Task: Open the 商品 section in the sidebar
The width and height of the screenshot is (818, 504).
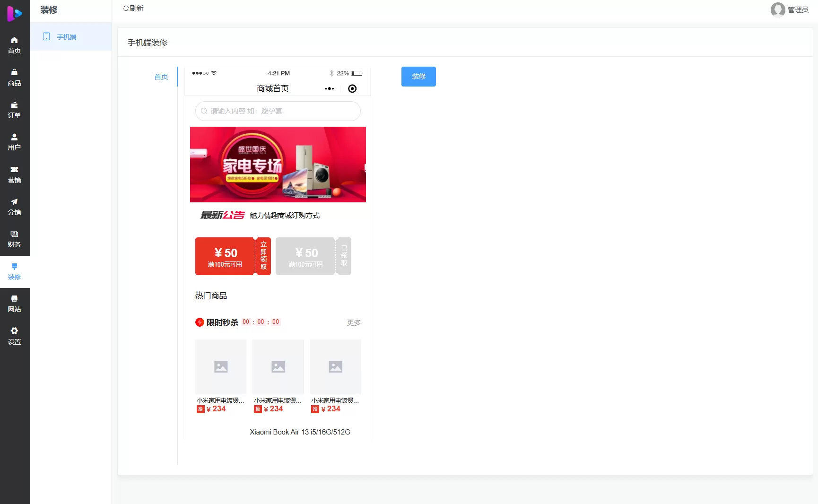Action: pyautogui.click(x=15, y=77)
